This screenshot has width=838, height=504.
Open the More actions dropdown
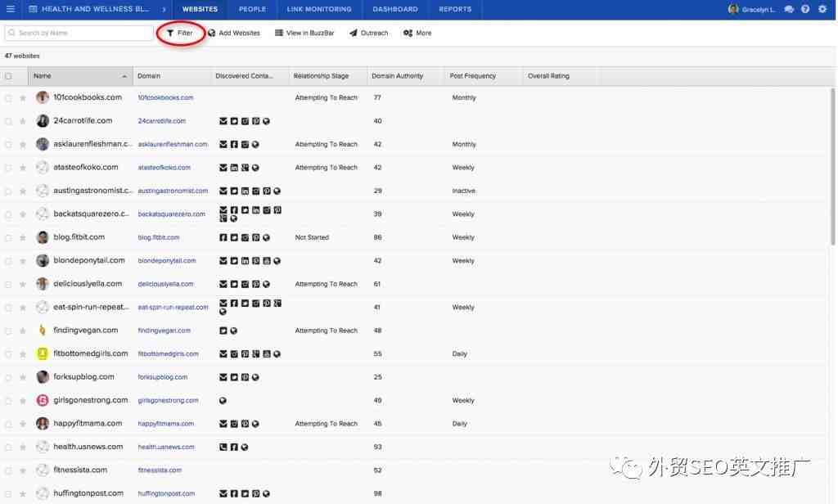point(417,34)
